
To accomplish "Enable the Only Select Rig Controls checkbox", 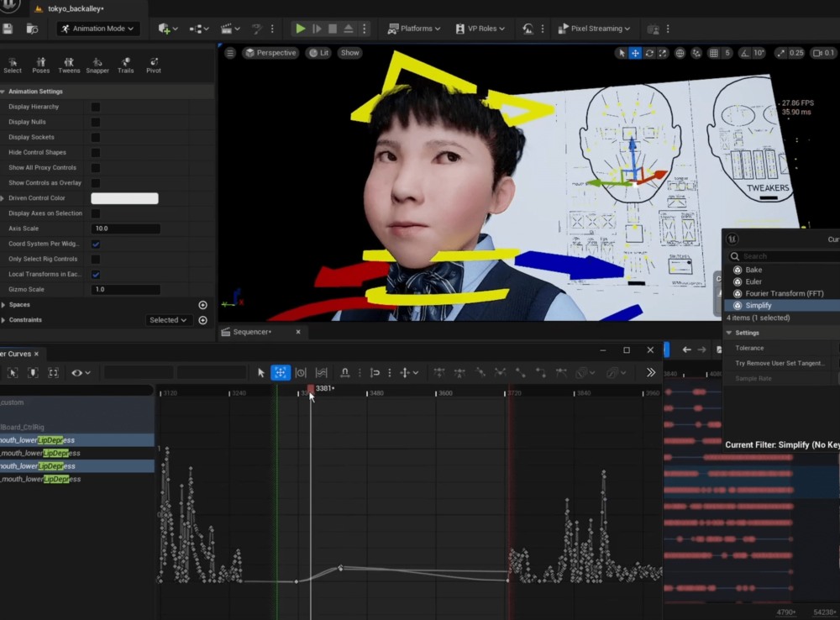I will pyautogui.click(x=96, y=259).
